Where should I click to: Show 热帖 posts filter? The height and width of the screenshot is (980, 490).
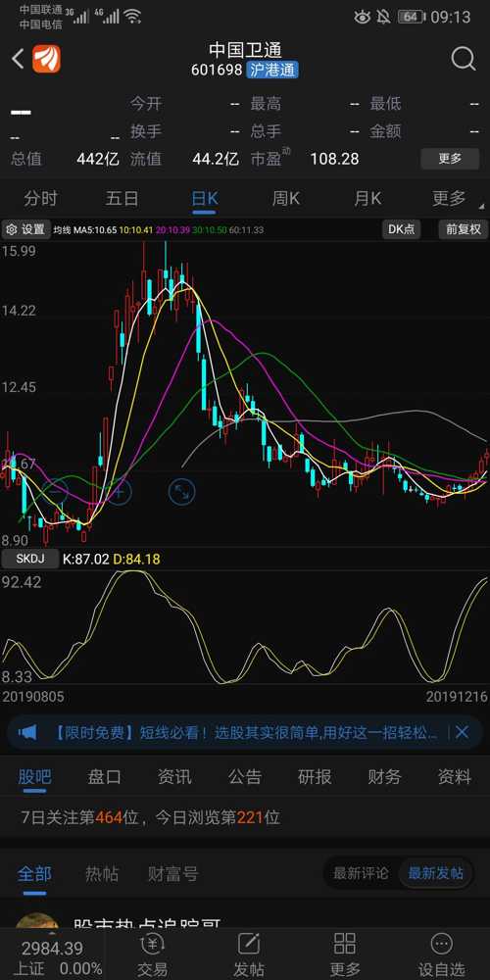[x=102, y=873]
